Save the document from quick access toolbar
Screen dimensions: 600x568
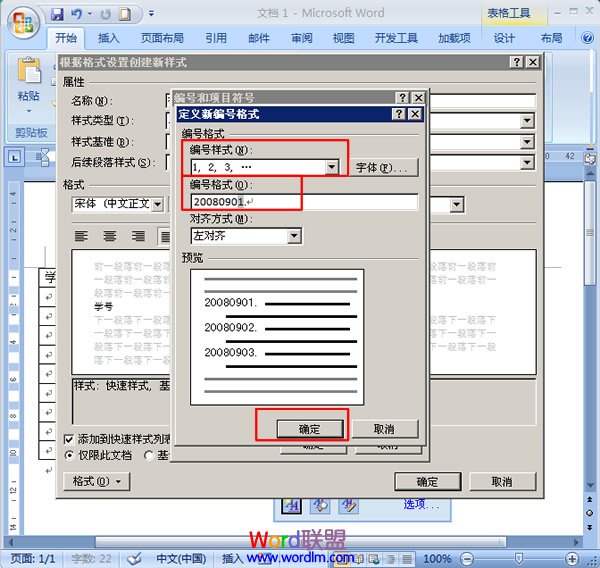57,14
